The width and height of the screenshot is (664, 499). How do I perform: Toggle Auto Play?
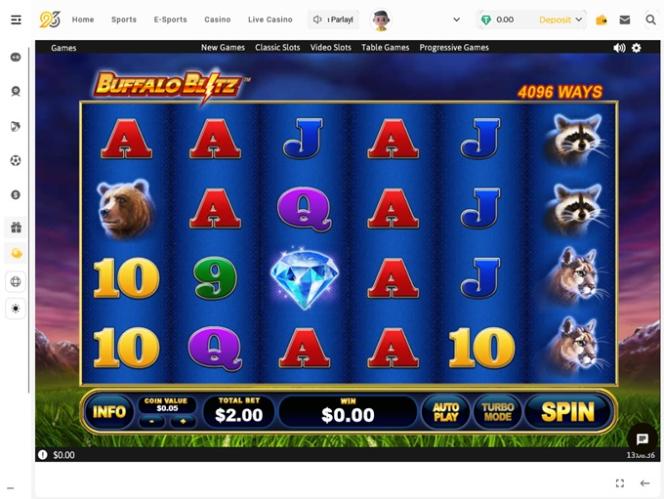coord(445,412)
